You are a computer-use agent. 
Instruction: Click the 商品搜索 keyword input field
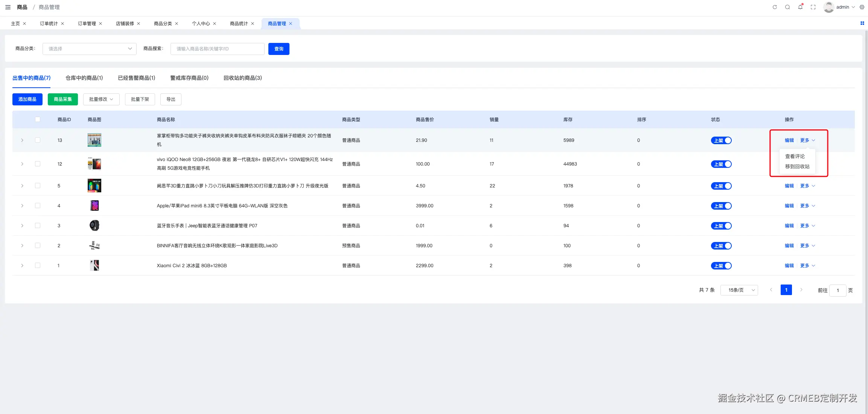pos(217,49)
